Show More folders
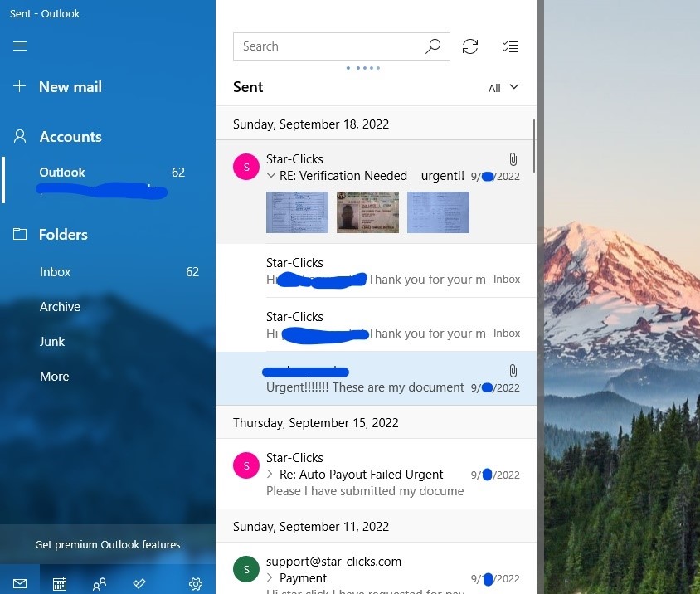 click(x=108, y=376)
